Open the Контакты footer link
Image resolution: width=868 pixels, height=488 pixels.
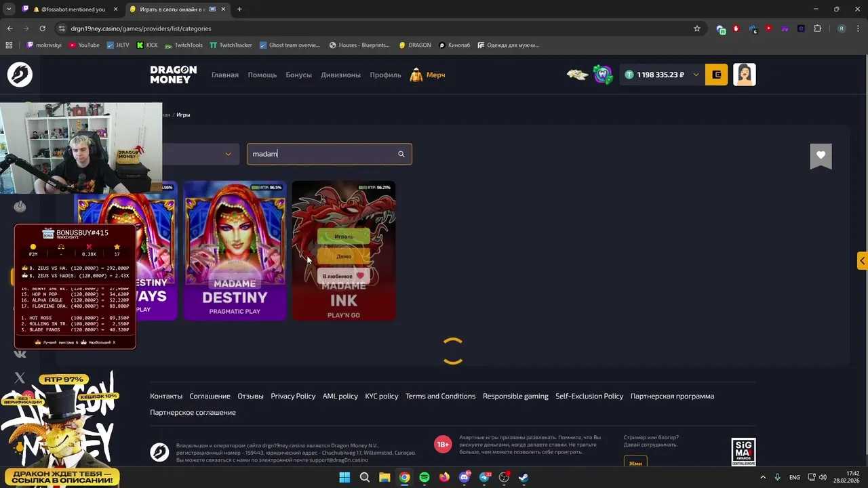coord(166,396)
